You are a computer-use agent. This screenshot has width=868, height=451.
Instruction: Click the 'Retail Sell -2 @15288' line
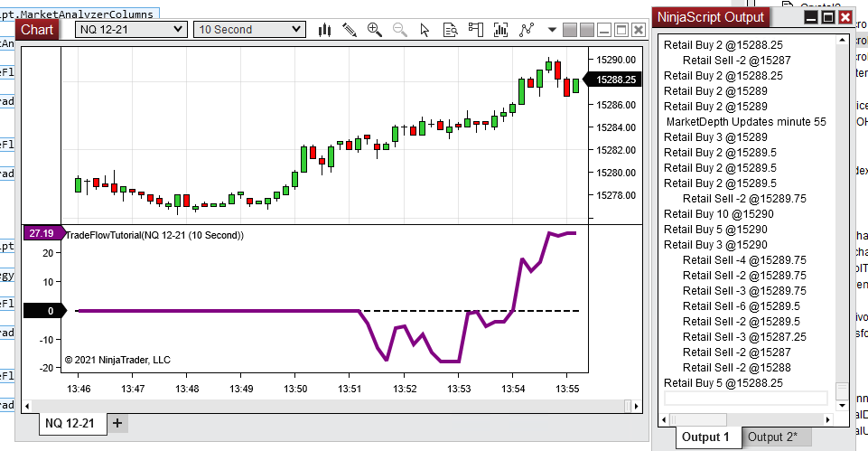coord(737,367)
